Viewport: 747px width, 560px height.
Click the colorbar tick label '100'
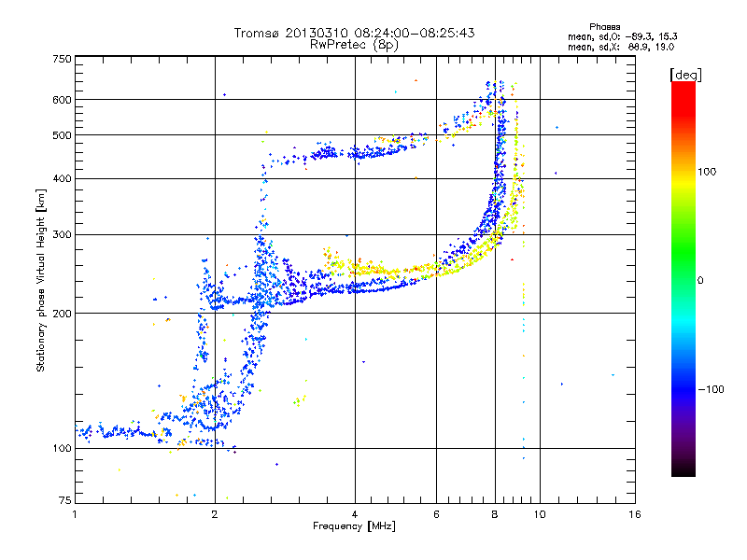click(x=707, y=172)
